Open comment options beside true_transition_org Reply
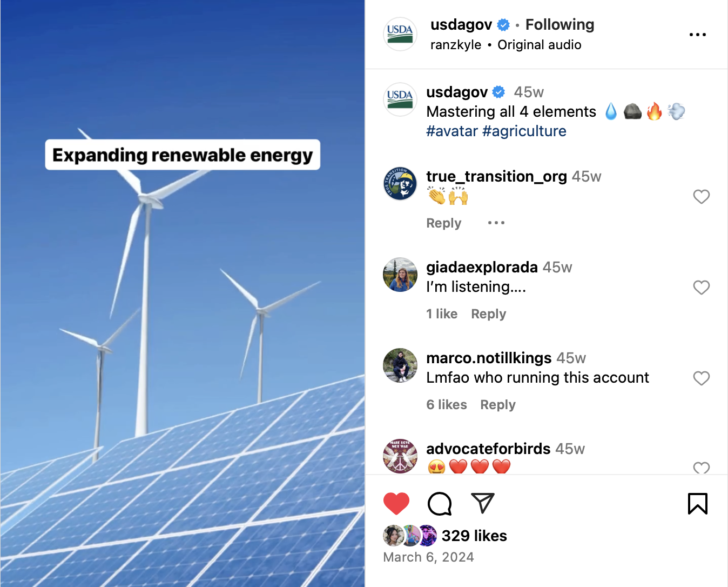The height and width of the screenshot is (587, 728). click(496, 223)
